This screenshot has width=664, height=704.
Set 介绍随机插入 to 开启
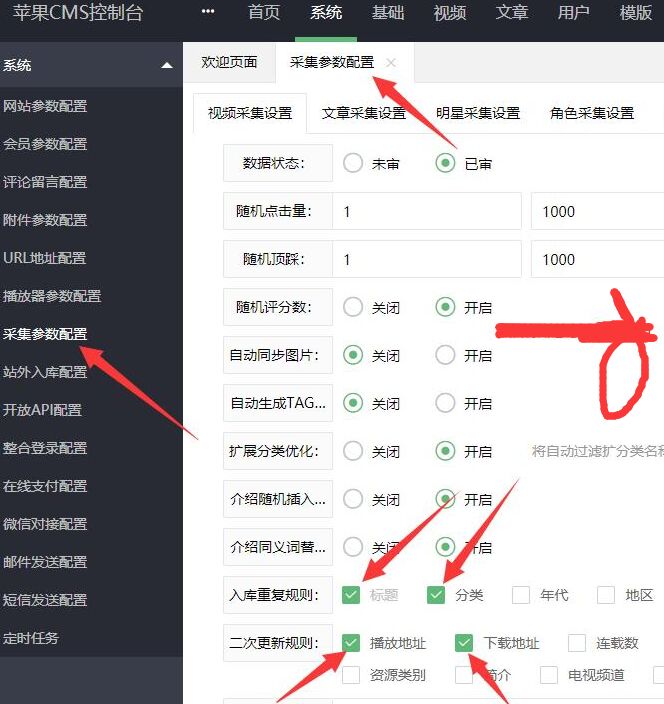[445, 499]
